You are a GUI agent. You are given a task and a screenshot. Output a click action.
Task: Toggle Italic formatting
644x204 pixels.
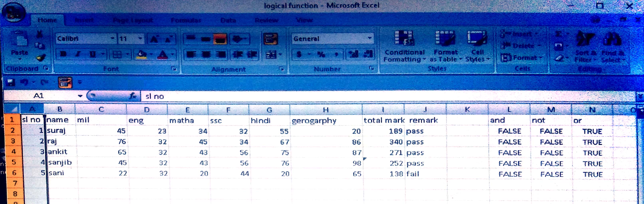(78, 54)
